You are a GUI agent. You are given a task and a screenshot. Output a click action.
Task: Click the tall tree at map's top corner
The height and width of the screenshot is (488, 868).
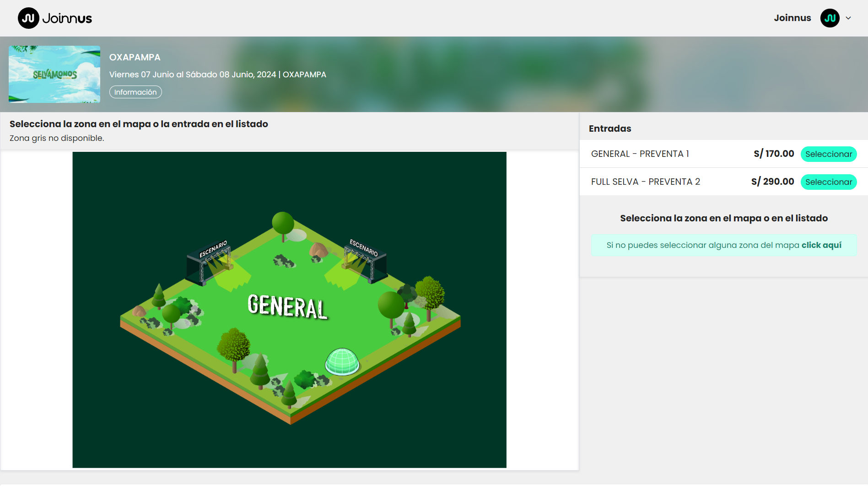click(x=283, y=224)
